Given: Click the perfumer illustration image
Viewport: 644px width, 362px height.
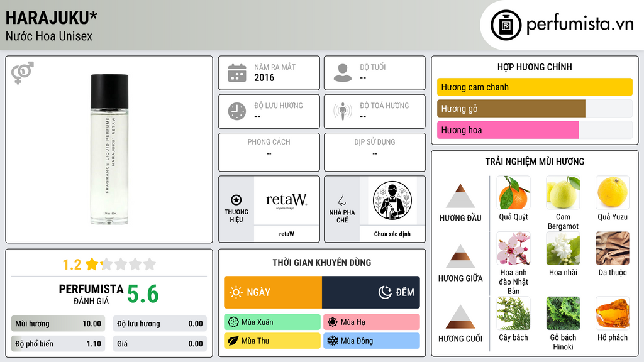Looking at the screenshot, I should pos(392,200).
